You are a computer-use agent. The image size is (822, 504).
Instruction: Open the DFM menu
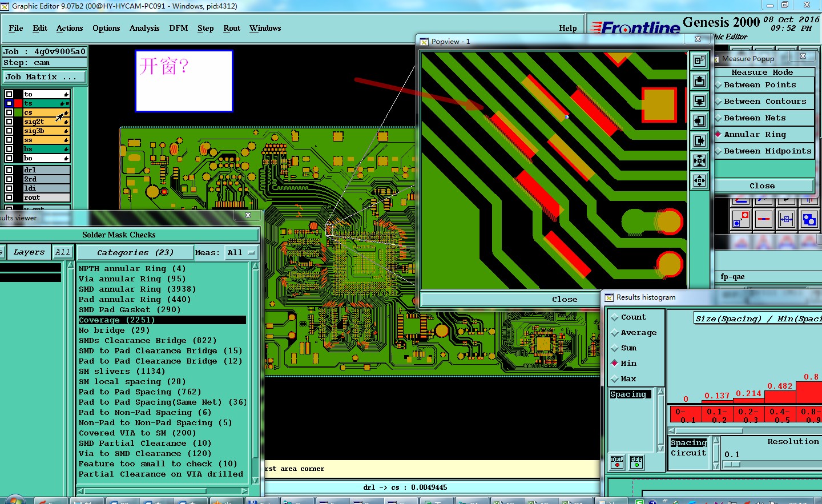tap(179, 28)
